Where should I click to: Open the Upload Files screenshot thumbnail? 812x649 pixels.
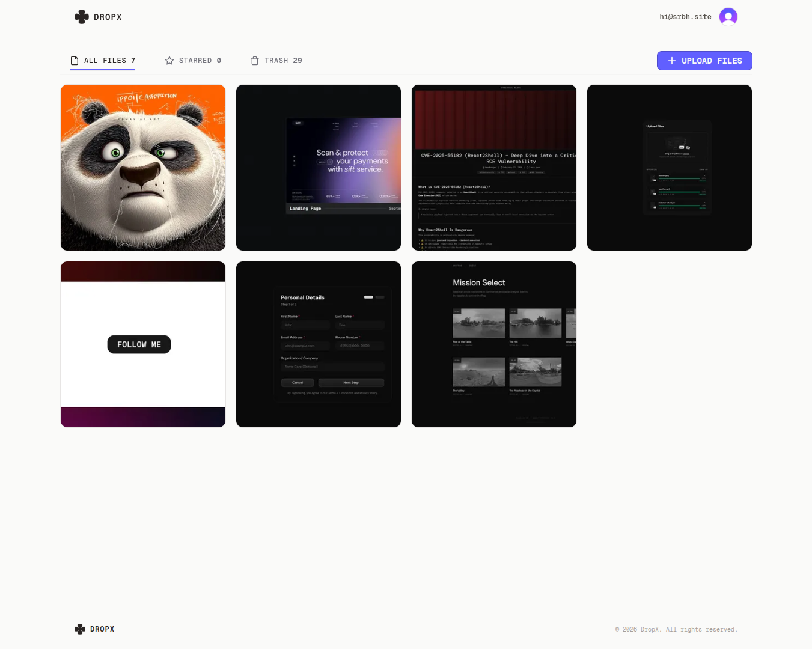(x=670, y=168)
